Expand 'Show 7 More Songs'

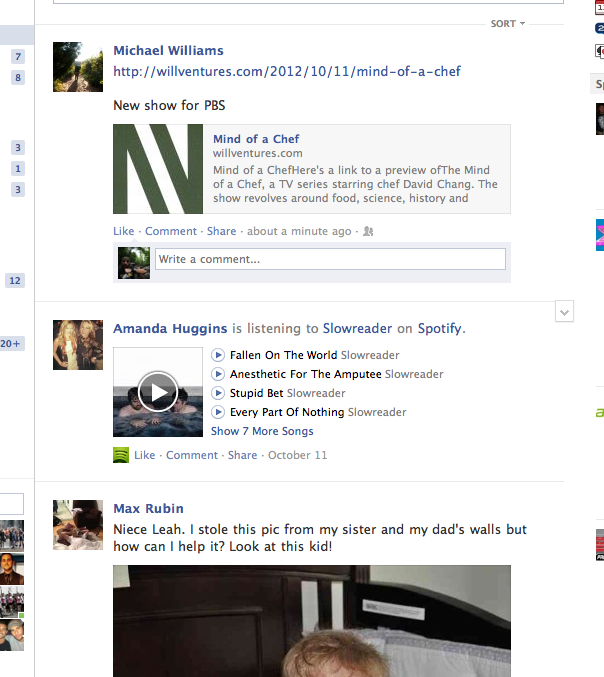point(262,431)
